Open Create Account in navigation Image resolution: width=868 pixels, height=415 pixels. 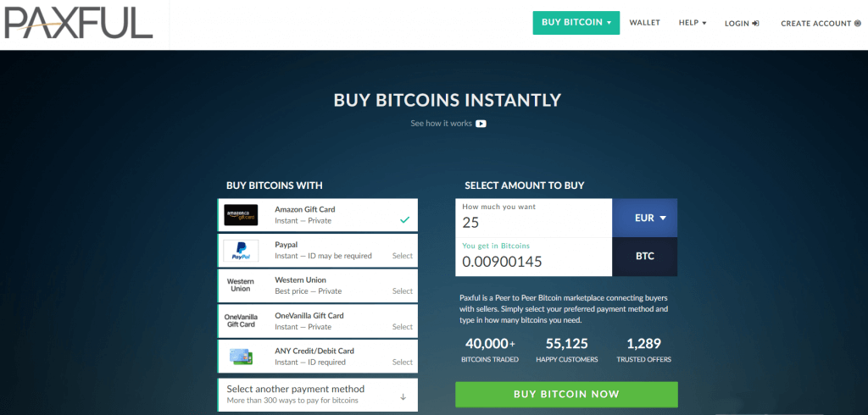(821, 23)
